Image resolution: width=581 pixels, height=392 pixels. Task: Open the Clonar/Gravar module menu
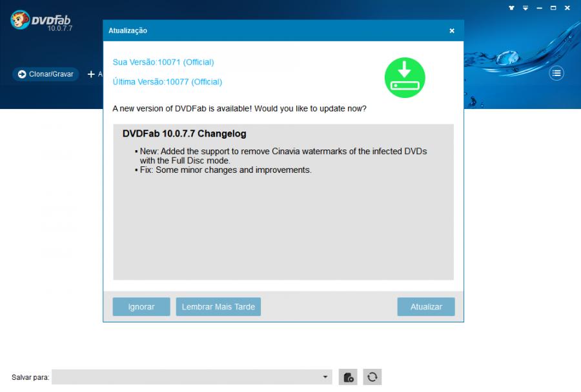(x=46, y=74)
